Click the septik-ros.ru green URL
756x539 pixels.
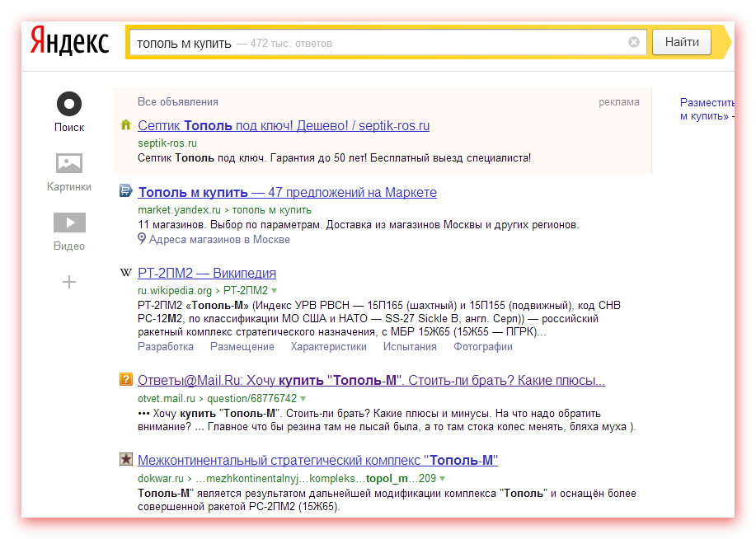point(167,143)
